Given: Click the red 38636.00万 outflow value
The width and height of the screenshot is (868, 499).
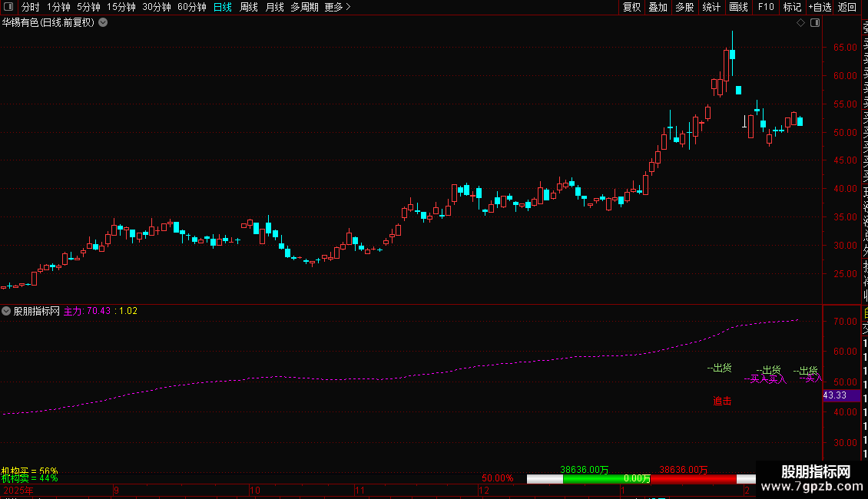Looking at the screenshot, I should 684,470.
